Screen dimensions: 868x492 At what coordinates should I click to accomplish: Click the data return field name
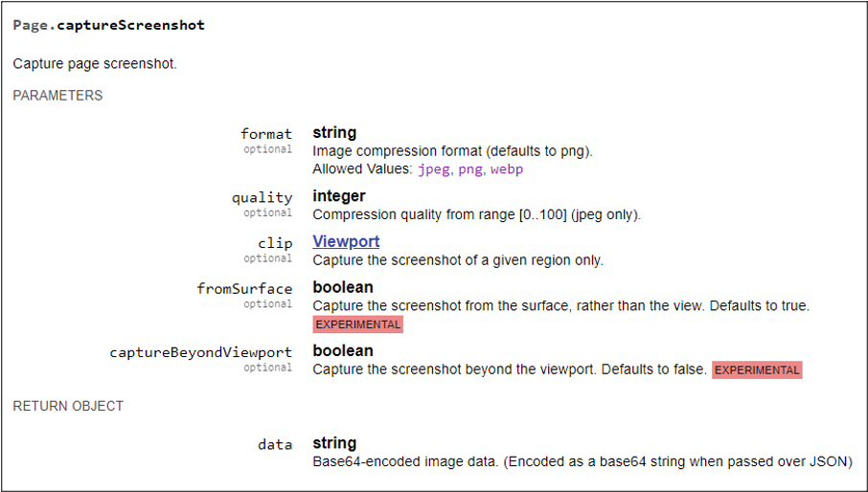point(275,444)
